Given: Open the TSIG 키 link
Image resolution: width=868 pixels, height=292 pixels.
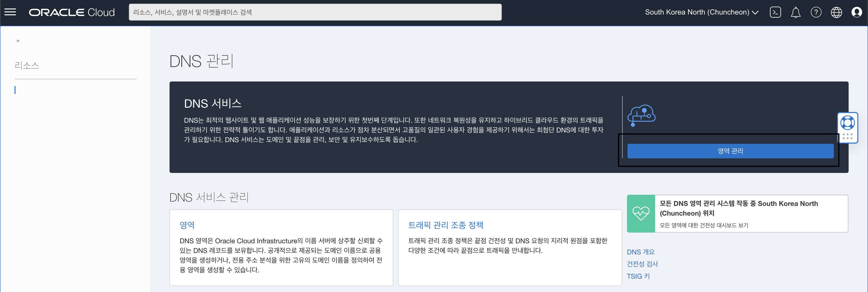Looking at the screenshot, I should click(x=638, y=276).
